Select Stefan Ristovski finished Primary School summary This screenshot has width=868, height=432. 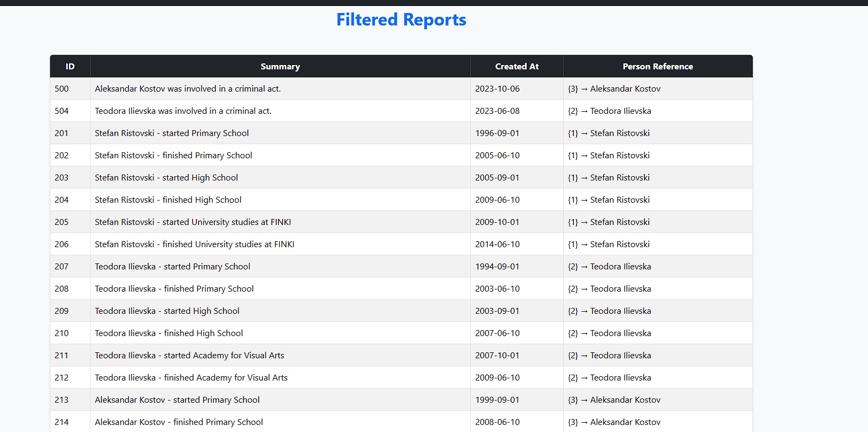click(173, 156)
